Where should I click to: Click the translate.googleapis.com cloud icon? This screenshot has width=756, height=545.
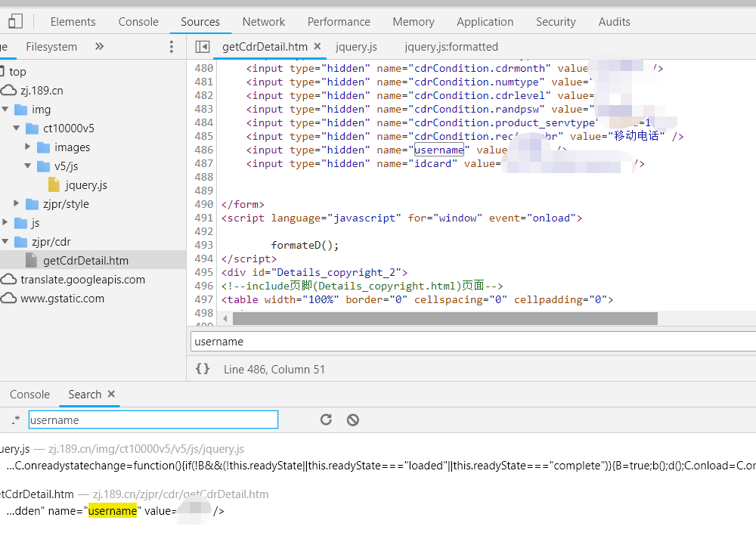(8, 279)
